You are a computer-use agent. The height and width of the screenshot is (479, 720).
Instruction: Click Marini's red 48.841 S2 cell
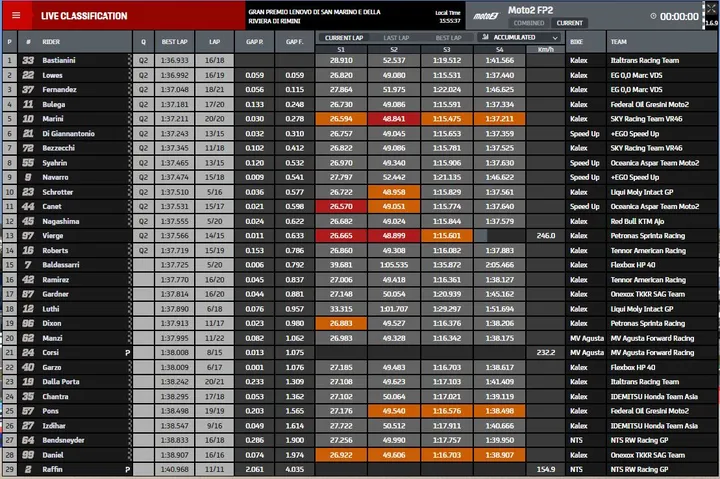point(394,119)
